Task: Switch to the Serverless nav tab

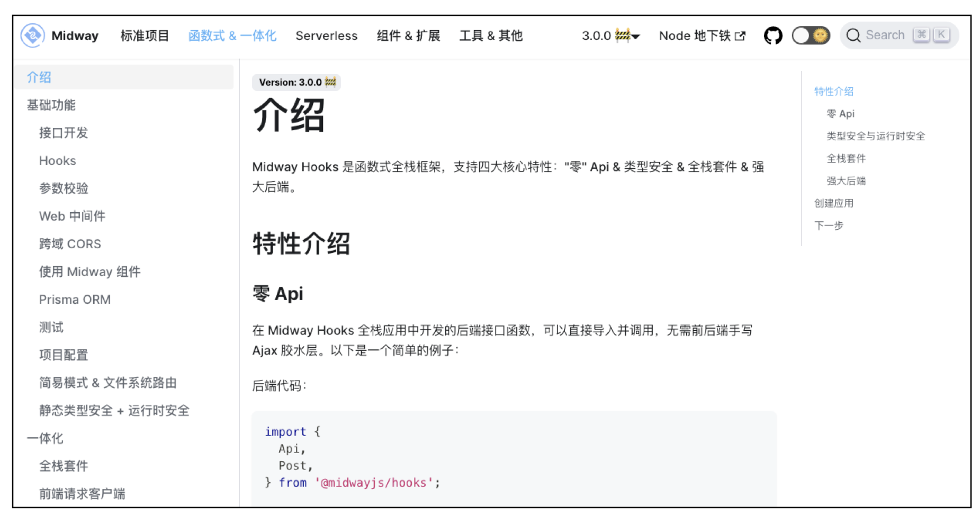Action: coord(326,35)
